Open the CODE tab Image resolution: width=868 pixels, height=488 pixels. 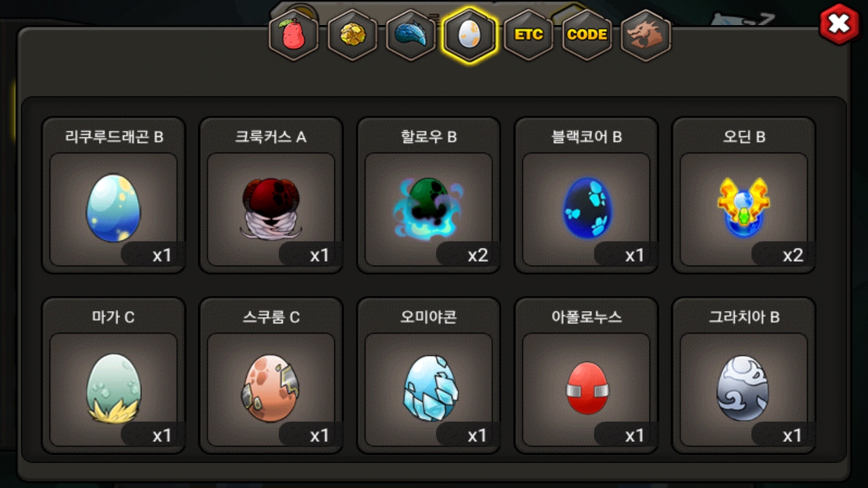587,35
